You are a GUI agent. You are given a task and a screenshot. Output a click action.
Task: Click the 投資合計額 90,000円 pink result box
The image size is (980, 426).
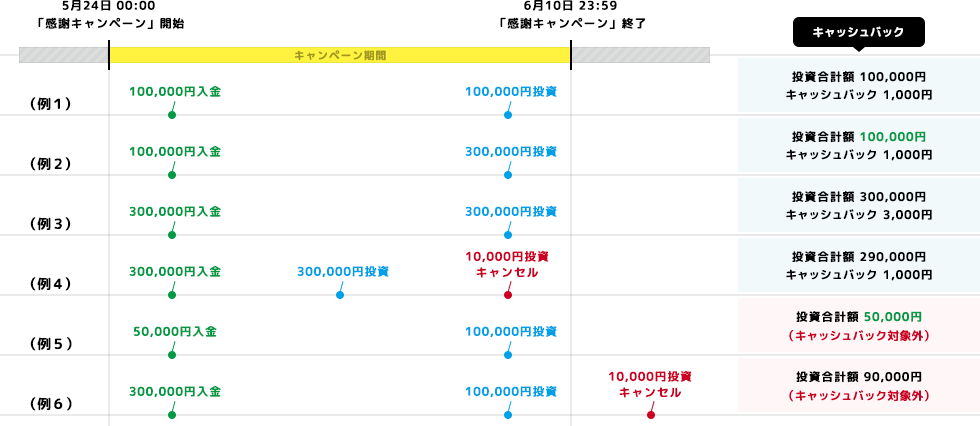pos(858,386)
